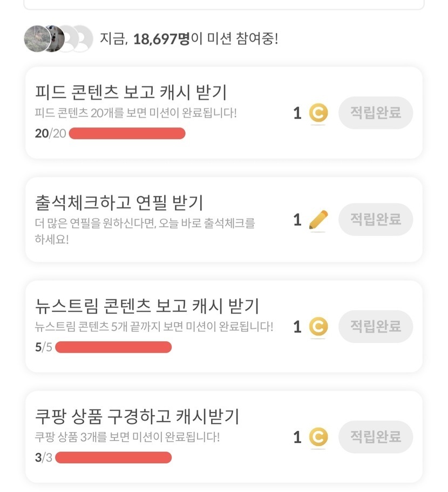Viewport: 448px width, 492px height.
Task: Open 피드 콘텐츠 보고 캐시 받기 title
Action: (131, 92)
